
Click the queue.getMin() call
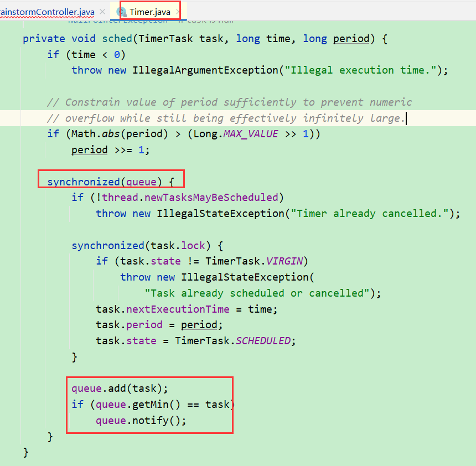pos(138,405)
